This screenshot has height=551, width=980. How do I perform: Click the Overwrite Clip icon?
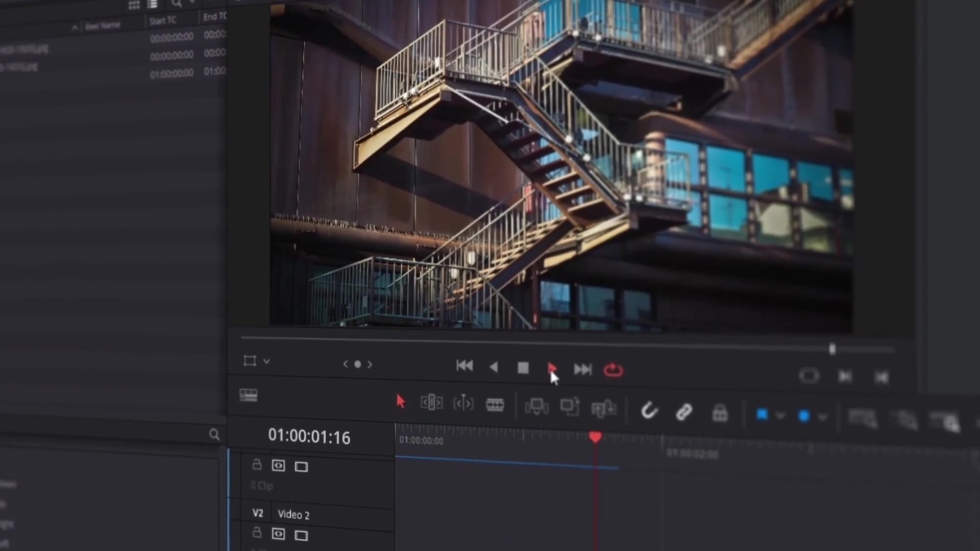point(570,407)
